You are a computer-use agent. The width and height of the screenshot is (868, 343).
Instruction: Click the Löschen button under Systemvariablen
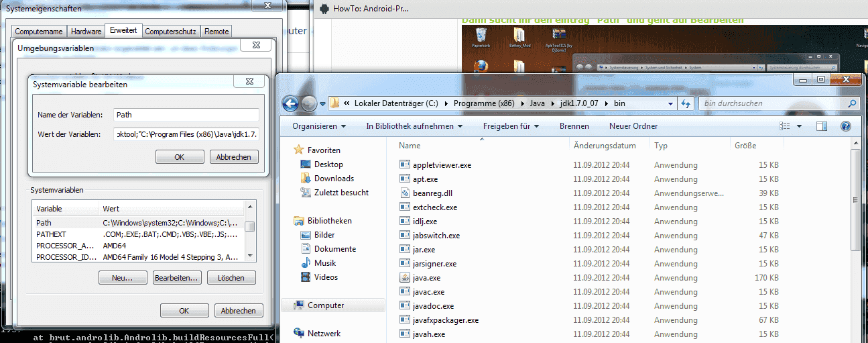coord(231,278)
